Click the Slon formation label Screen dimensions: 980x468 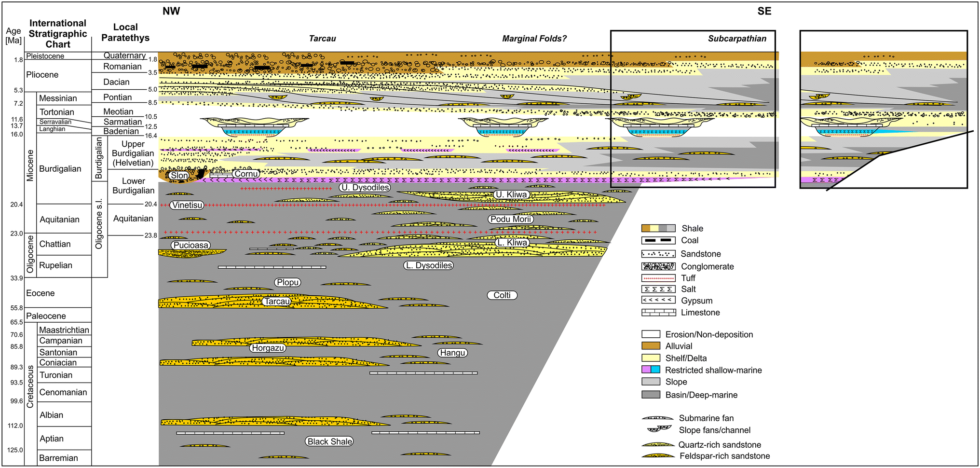[179, 176]
